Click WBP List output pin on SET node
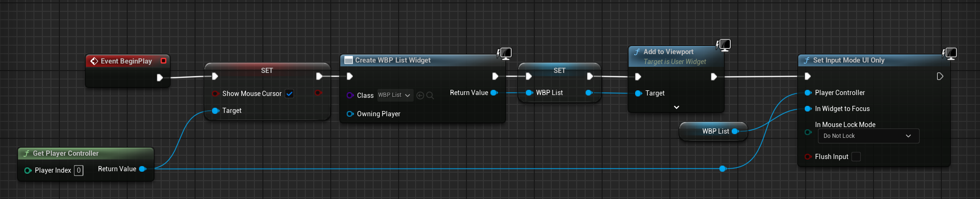Viewport: 980px width, 199px height. 589,93
